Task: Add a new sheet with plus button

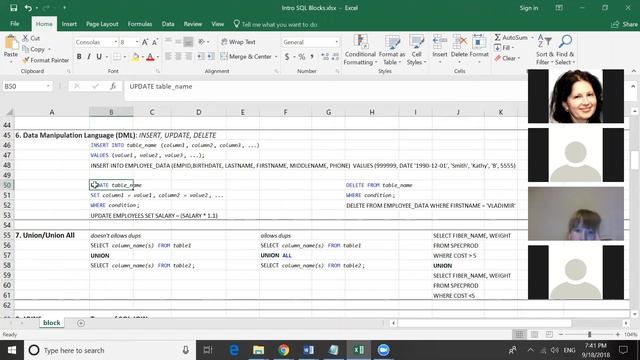Action: [x=81, y=323]
